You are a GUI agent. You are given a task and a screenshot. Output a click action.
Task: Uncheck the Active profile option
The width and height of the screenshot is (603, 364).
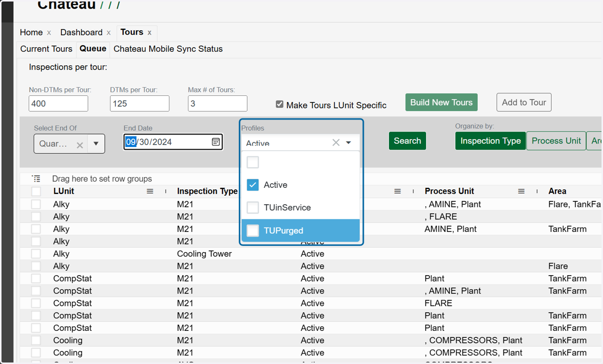click(x=253, y=185)
